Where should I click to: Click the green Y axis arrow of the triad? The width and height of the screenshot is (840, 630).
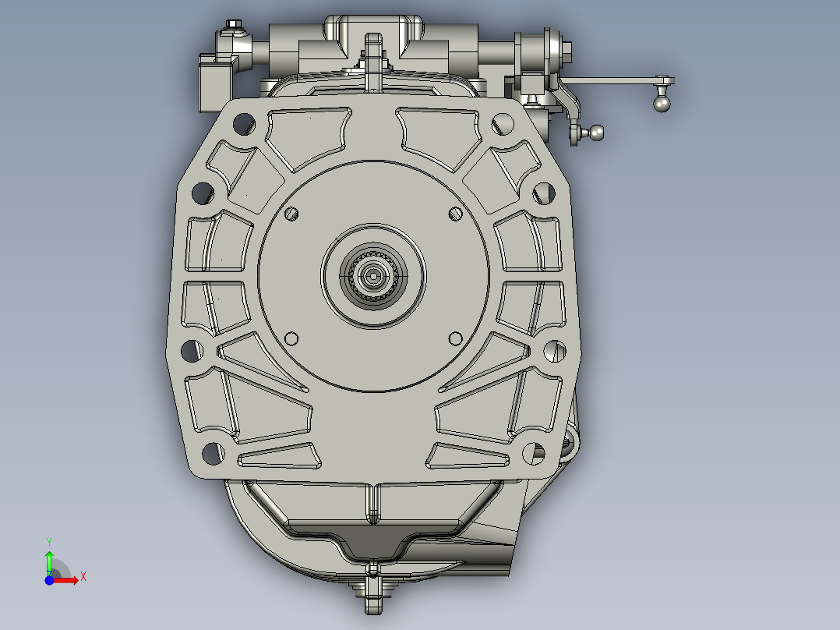49,563
